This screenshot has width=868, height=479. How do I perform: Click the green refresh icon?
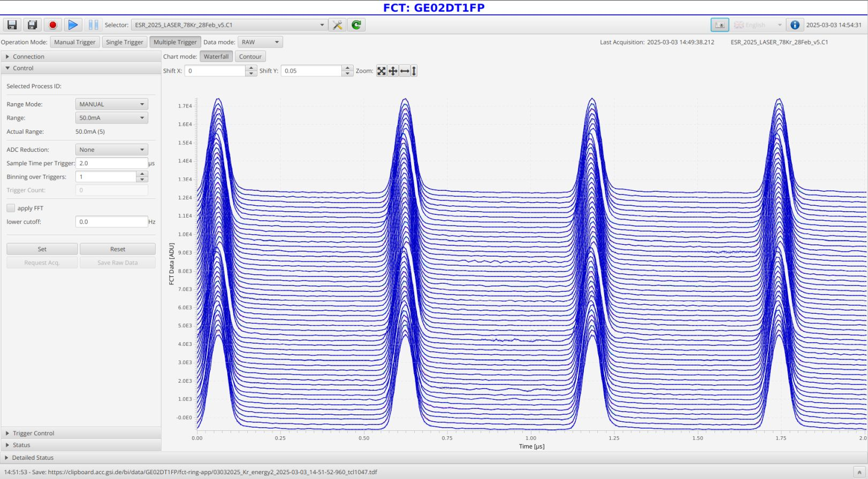point(356,25)
